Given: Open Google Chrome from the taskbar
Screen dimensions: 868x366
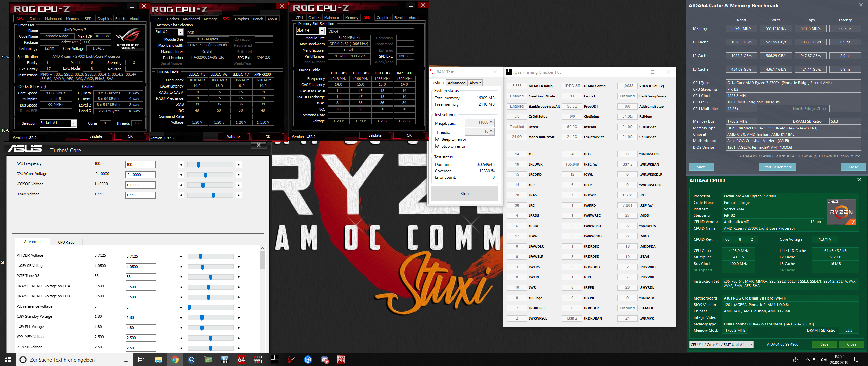Looking at the screenshot, I should pos(175,360).
